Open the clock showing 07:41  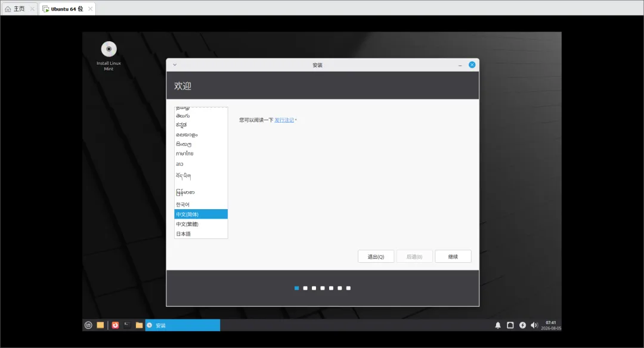(551, 325)
